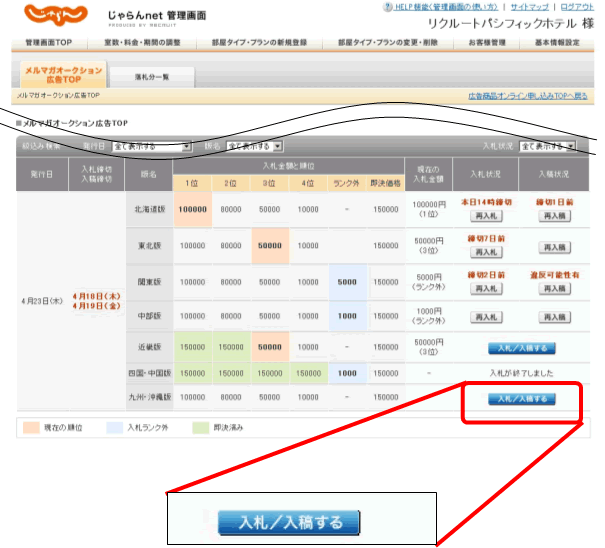Image resolution: width=605 pixels, height=548 pixels.
Task: Click the help question-mark icon
Action: (x=387, y=7)
